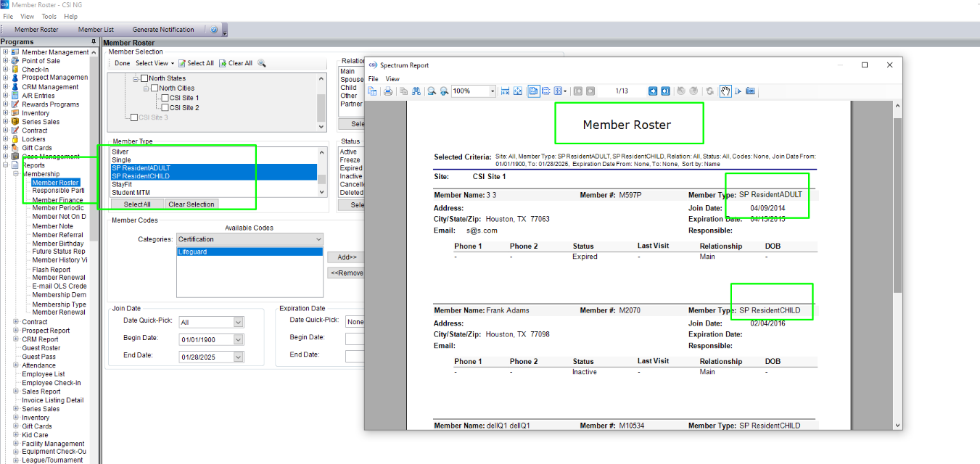Open the End Date 01/28/2025 dropdown

click(238, 357)
